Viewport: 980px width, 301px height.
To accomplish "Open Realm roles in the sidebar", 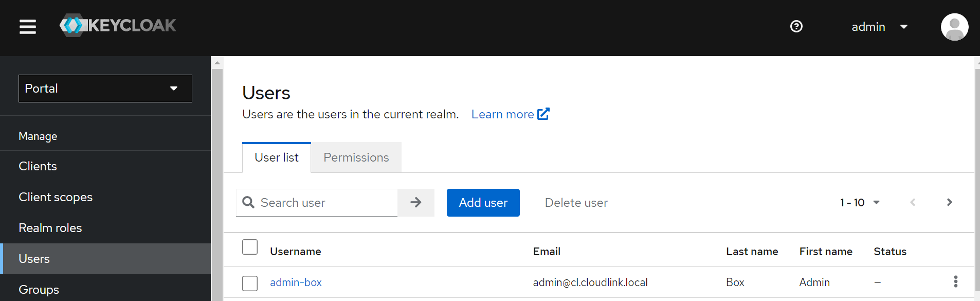I will pyautogui.click(x=105, y=228).
